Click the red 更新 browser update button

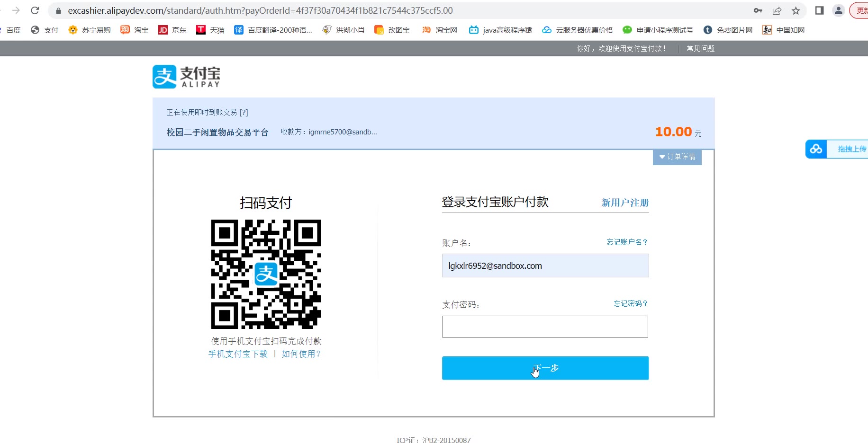[859, 10]
